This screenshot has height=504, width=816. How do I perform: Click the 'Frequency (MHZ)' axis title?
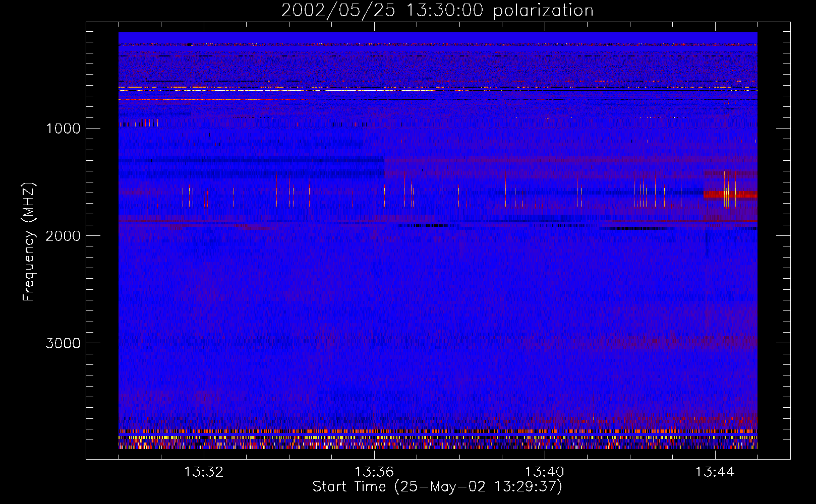click(29, 241)
